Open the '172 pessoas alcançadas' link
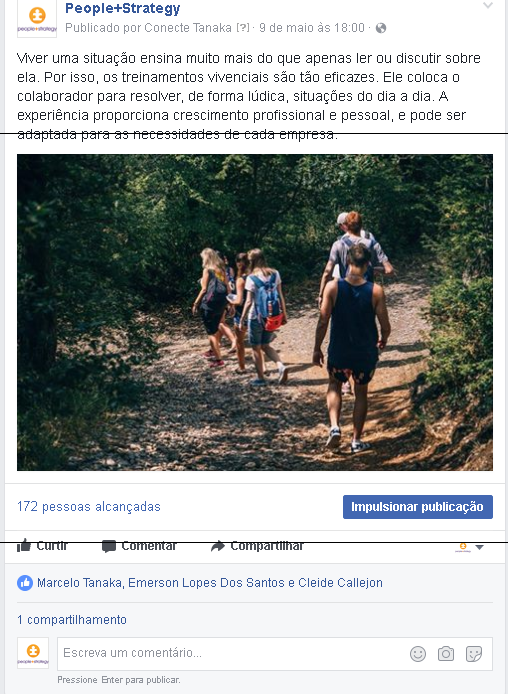Image resolution: width=508 pixels, height=694 pixels. click(x=89, y=507)
